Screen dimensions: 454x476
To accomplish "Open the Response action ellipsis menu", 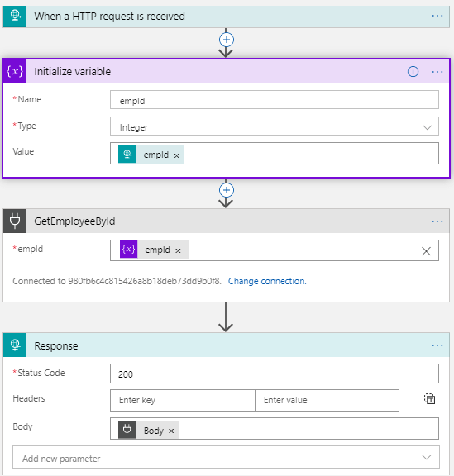I will (x=437, y=345).
